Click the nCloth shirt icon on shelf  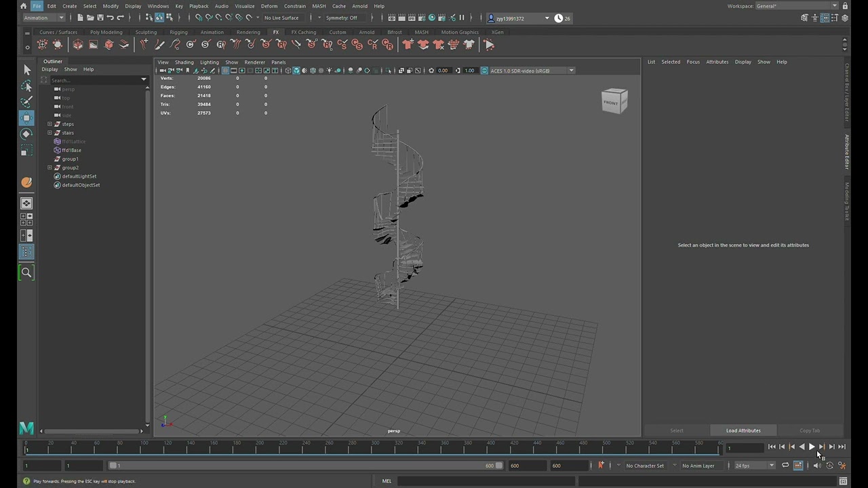click(408, 45)
